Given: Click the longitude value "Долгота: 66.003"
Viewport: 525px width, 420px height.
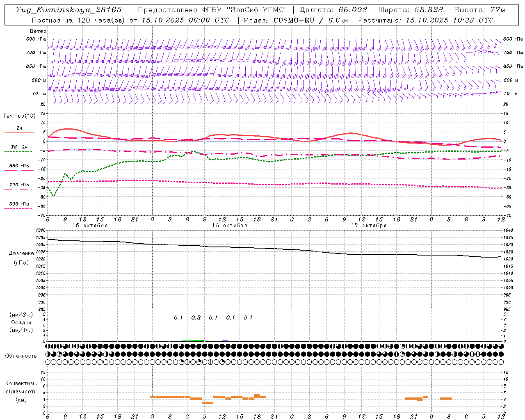Looking at the screenshot, I should point(333,10).
